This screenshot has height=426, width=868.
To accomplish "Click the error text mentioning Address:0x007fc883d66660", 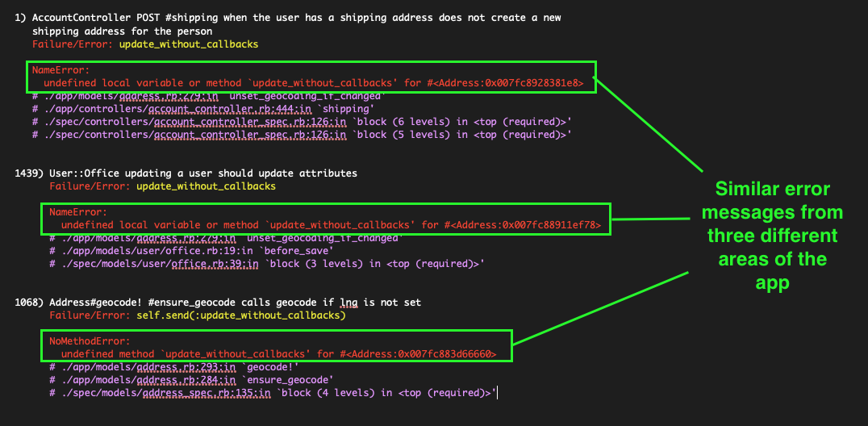I will pyautogui.click(x=278, y=354).
